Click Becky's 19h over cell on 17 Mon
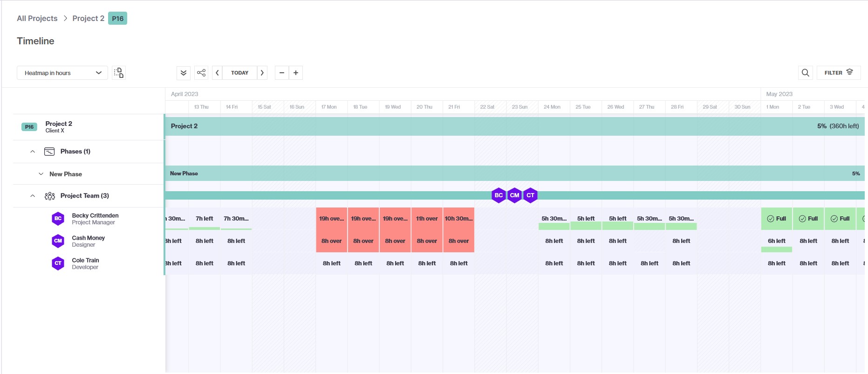 [x=332, y=219]
